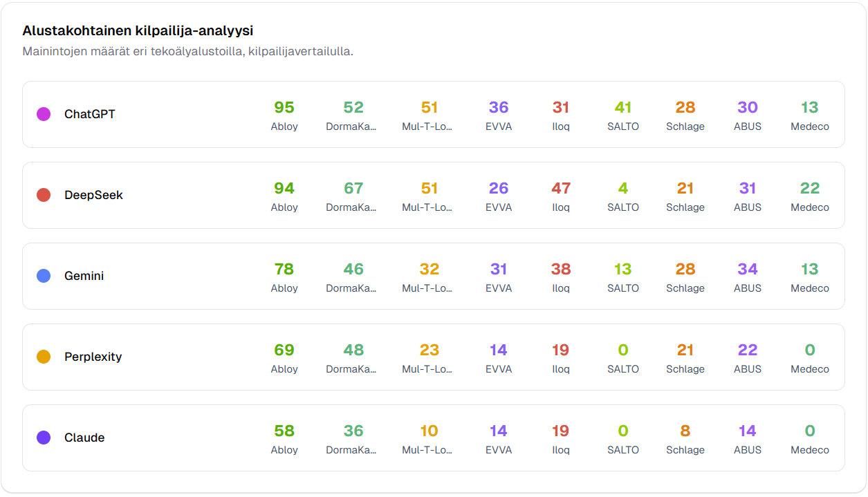868x497 pixels.
Task: Click the Claude platform label
Action: (84, 438)
